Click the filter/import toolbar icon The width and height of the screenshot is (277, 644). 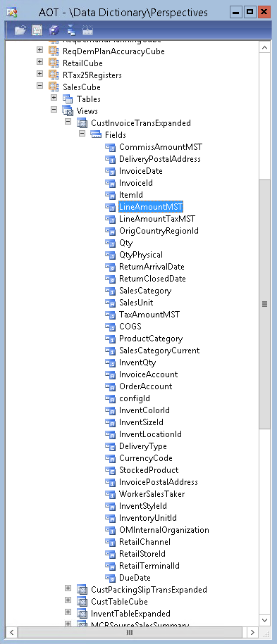(x=70, y=30)
